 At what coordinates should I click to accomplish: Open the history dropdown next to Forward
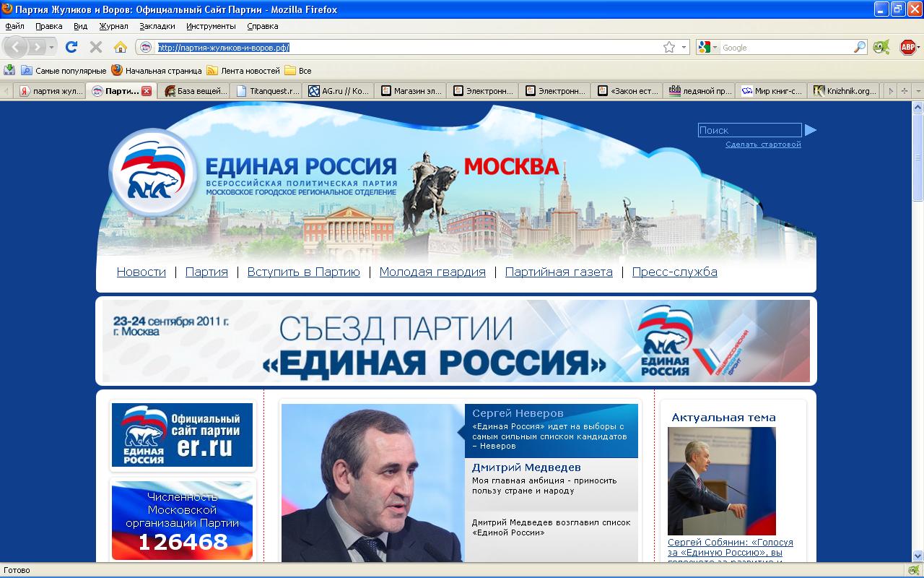(x=52, y=48)
